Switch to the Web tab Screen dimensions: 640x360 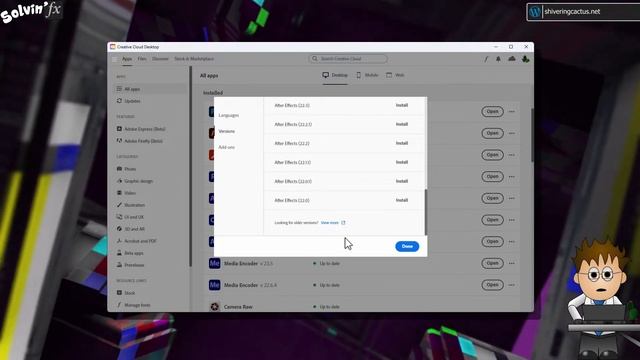395,75
